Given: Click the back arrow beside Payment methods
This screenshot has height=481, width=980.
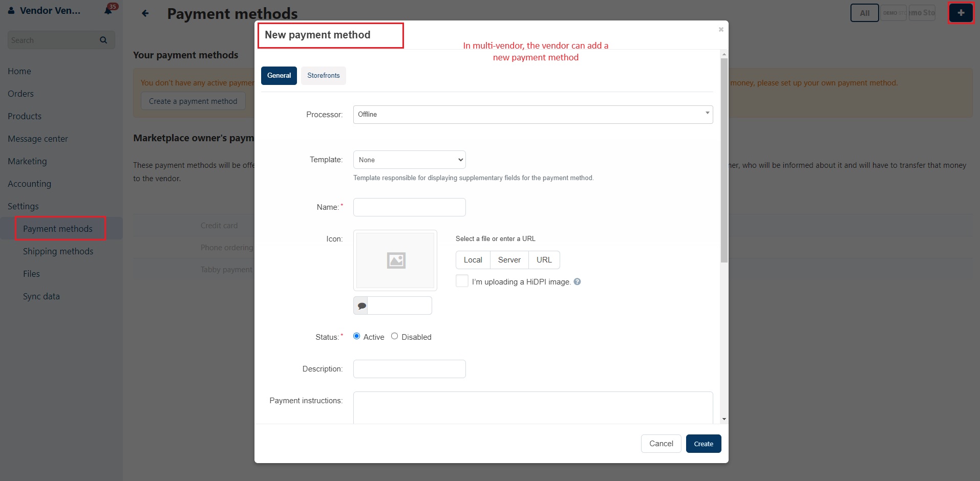Looking at the screenshot, I should 145,13.
